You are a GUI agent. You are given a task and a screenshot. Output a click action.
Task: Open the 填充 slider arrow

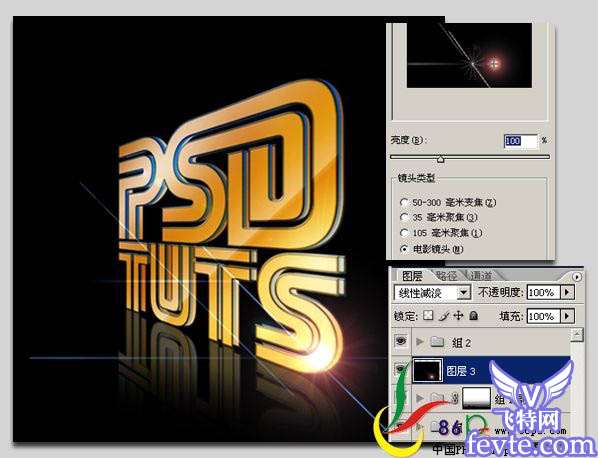567,316
